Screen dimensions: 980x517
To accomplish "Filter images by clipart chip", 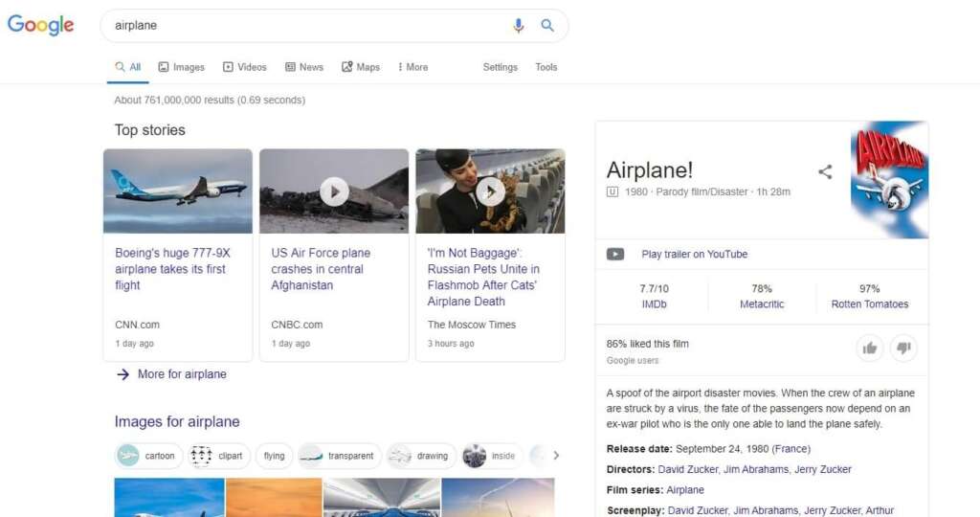I will coord(219,456).
